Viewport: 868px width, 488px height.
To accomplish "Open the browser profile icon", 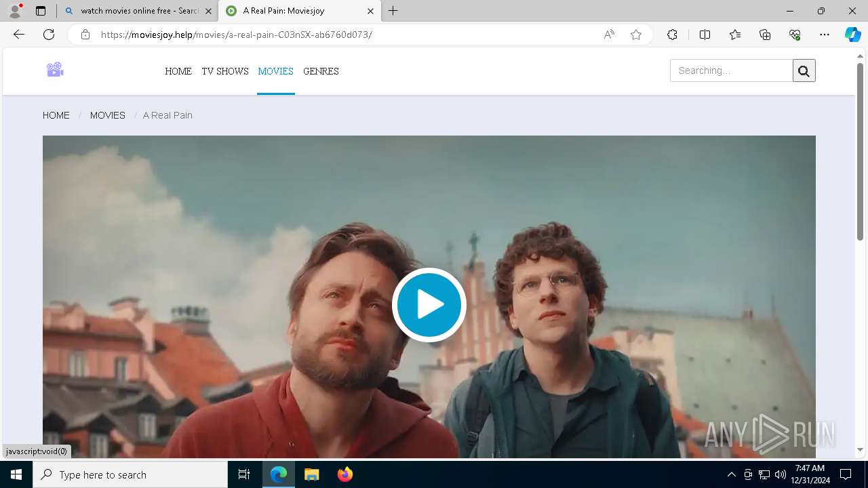I will (14, 11).
